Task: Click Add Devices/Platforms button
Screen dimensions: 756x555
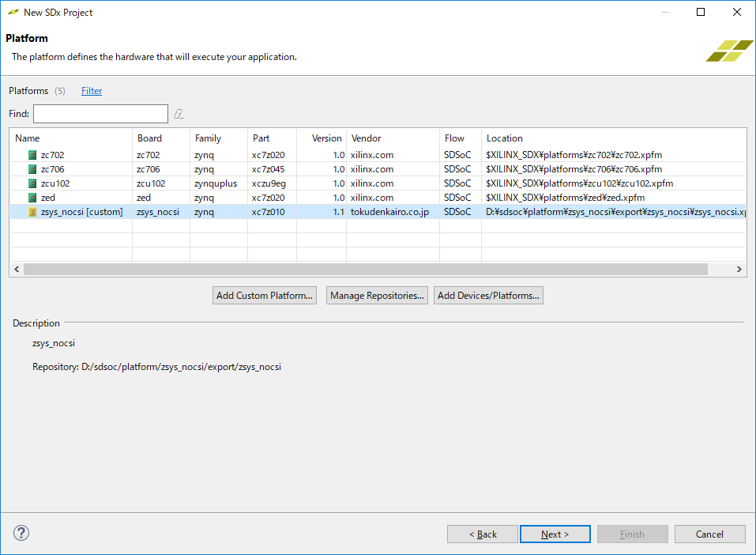Action: (488, 296)
